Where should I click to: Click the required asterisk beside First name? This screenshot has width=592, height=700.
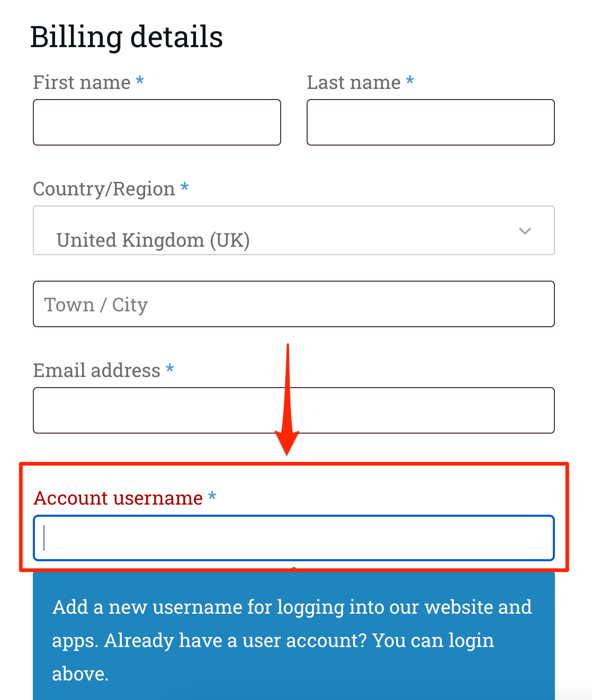point(140,81)
